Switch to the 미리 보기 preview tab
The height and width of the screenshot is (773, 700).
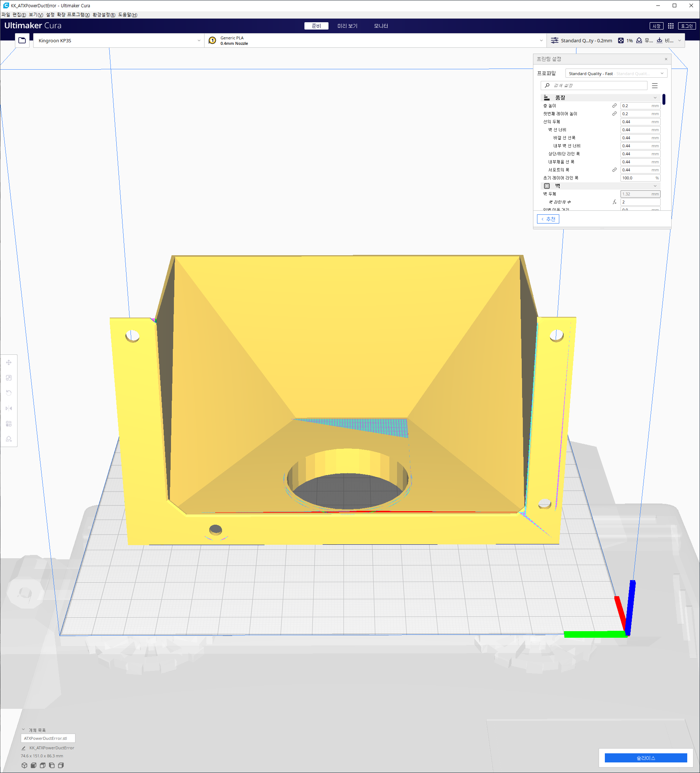(347, 26)
